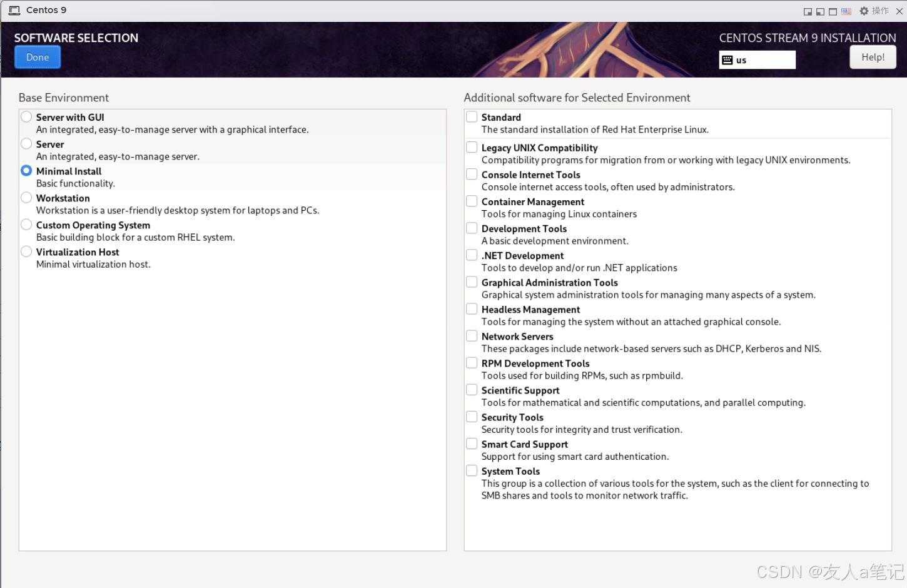Screen dimensions: 907x588
Task: Select the Minimal Install radio button
Action: click(26, 171)
